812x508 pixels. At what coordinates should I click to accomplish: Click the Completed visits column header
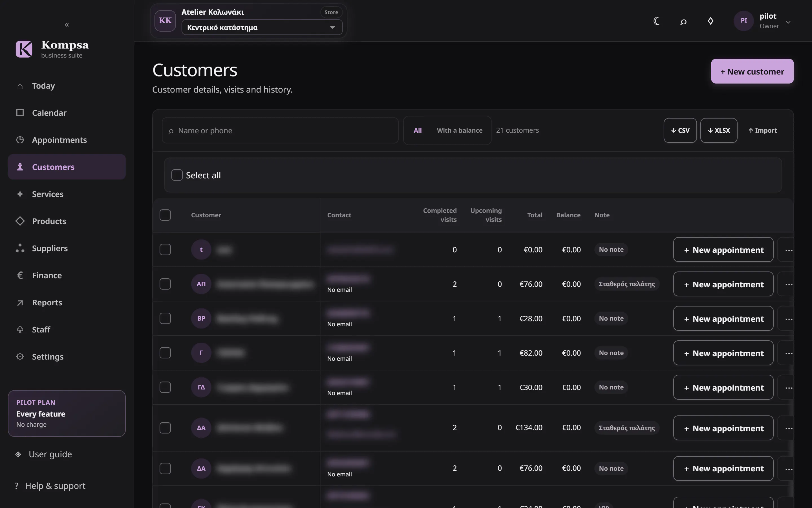tap(440, 215)
